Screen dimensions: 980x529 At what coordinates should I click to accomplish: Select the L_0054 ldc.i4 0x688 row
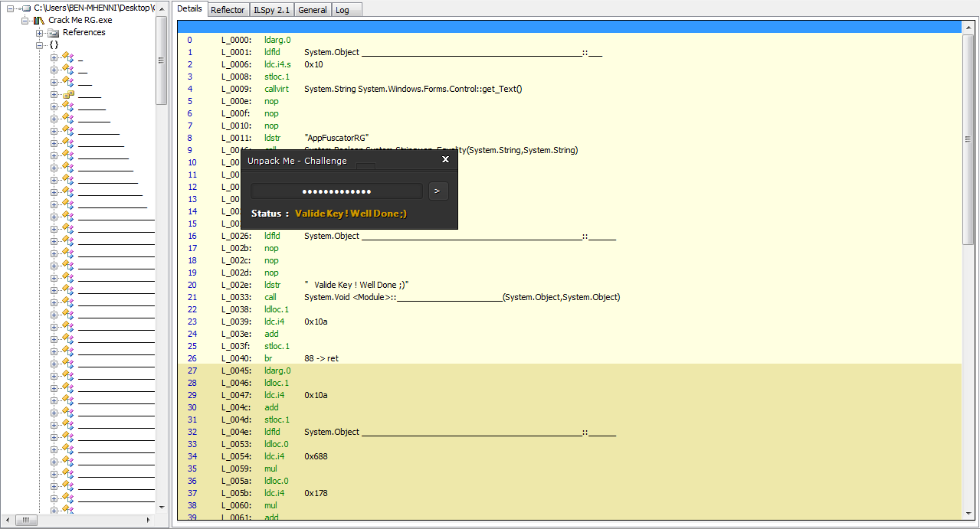click(x=569, y=456)
